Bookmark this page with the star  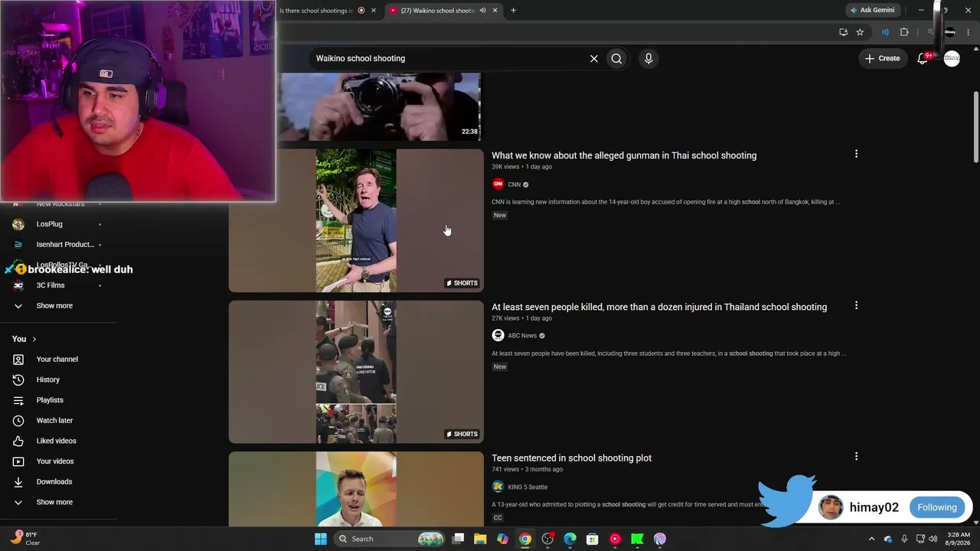tap(860, 32)
